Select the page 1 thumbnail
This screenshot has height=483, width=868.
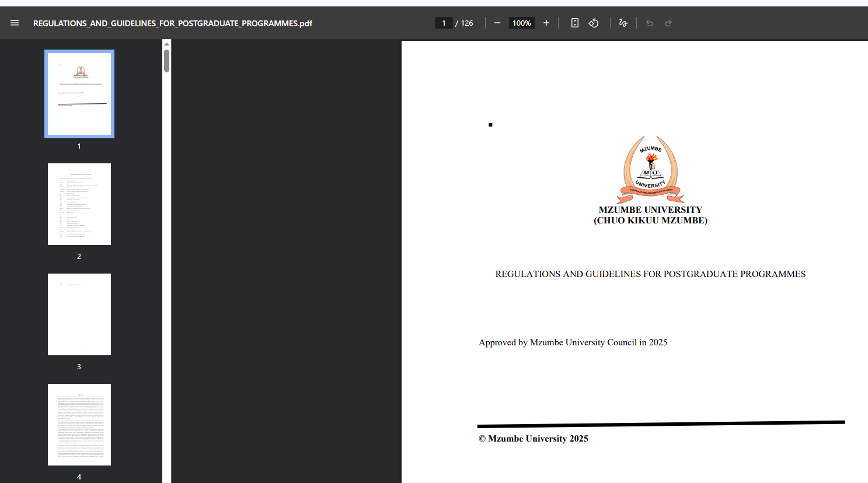79,93
